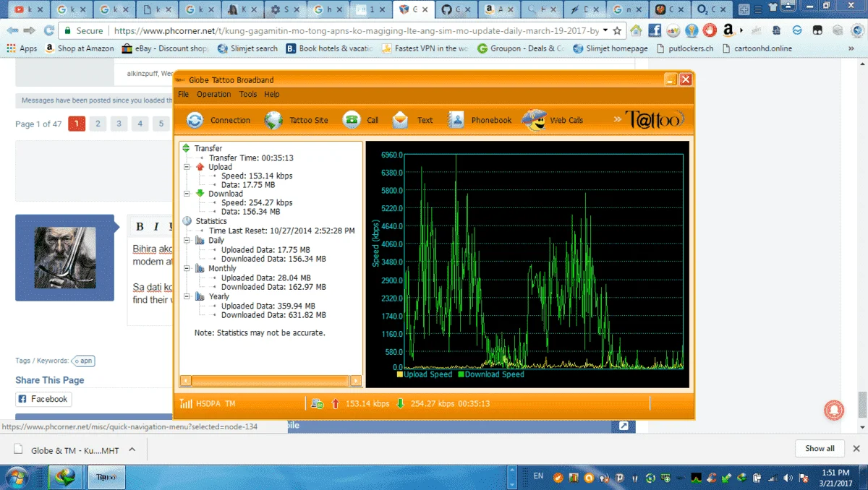Open the Phonebook contacts icon
Image resolution: width=868 pixels, height=490 pixels.
[456, 120]
